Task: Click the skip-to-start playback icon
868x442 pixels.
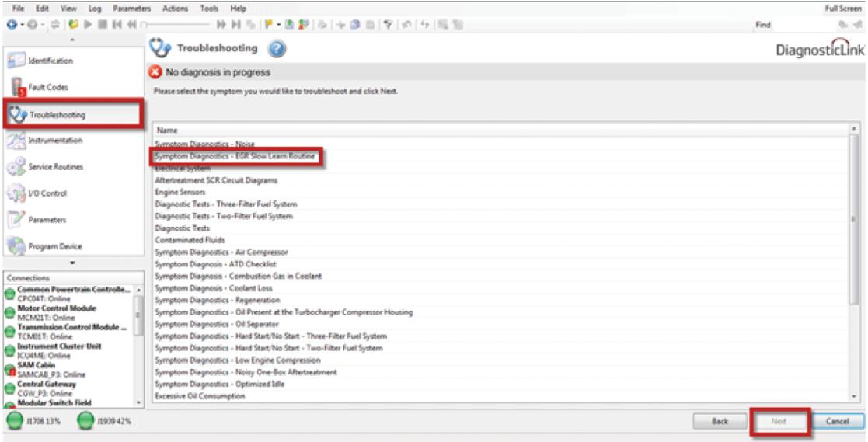Action: (x=117, y=24)
